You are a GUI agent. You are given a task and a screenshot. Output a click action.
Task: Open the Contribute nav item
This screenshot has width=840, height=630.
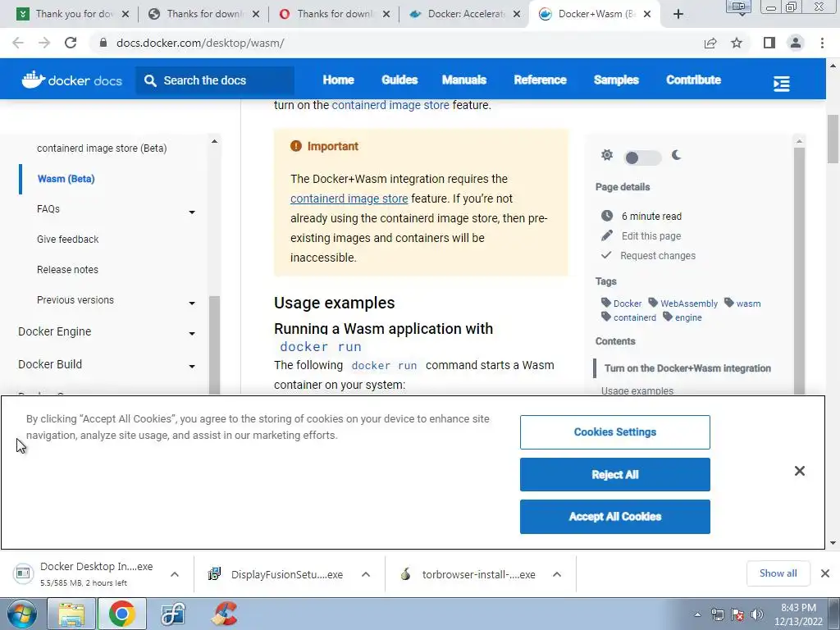point(693,80)
